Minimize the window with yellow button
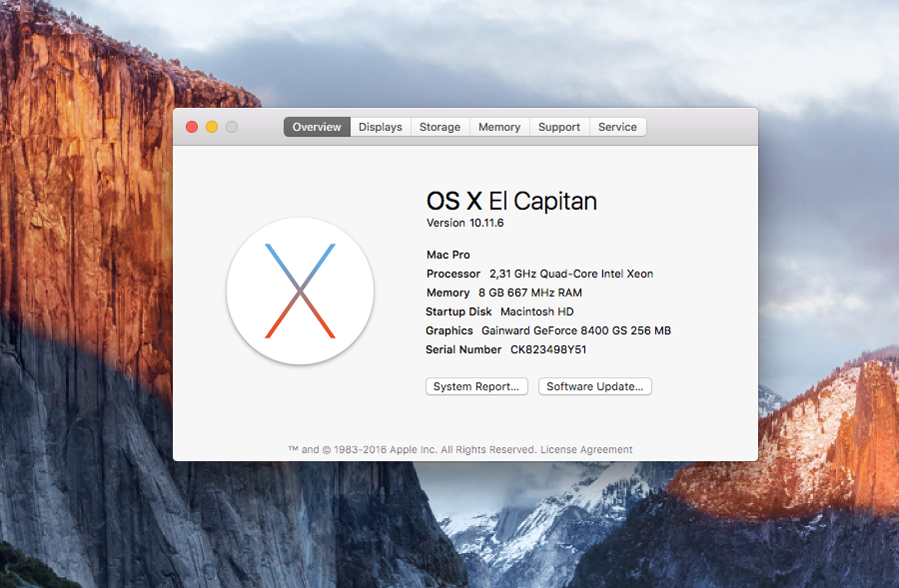The width and height of the screenshot is (899, 588). 212,127
